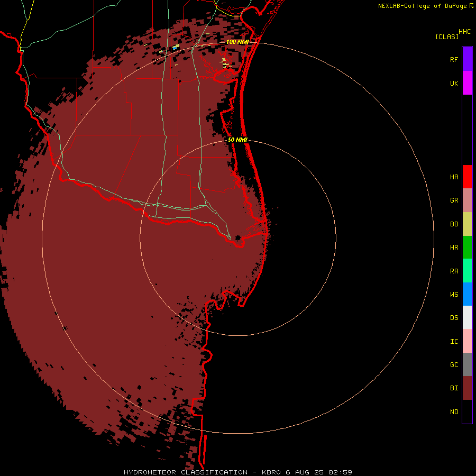Click the HA red legend swatch
Viewport: 476px width, 476px height.
pyautogui.click(x=467, y=177)
